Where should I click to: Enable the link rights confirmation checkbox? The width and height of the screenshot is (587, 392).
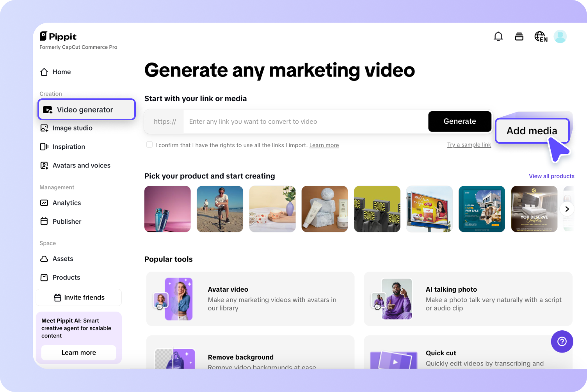point(149,144)
